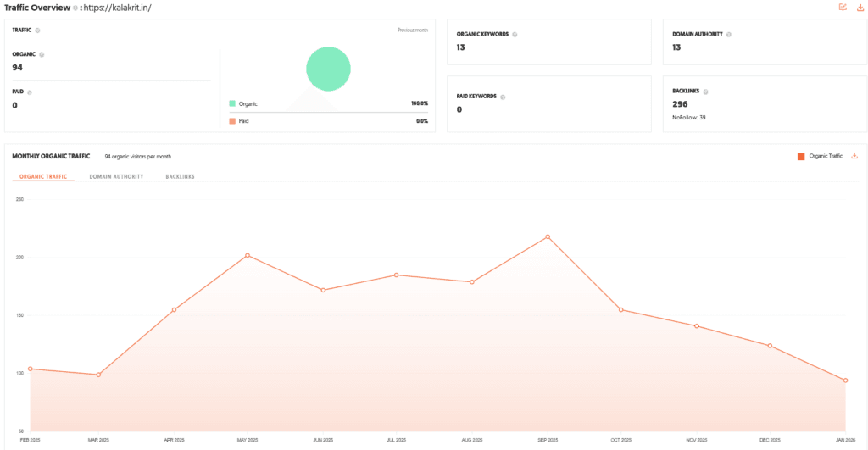
Task: Click the green organic traffic pie chart
Action: click(x=328, y=69)
